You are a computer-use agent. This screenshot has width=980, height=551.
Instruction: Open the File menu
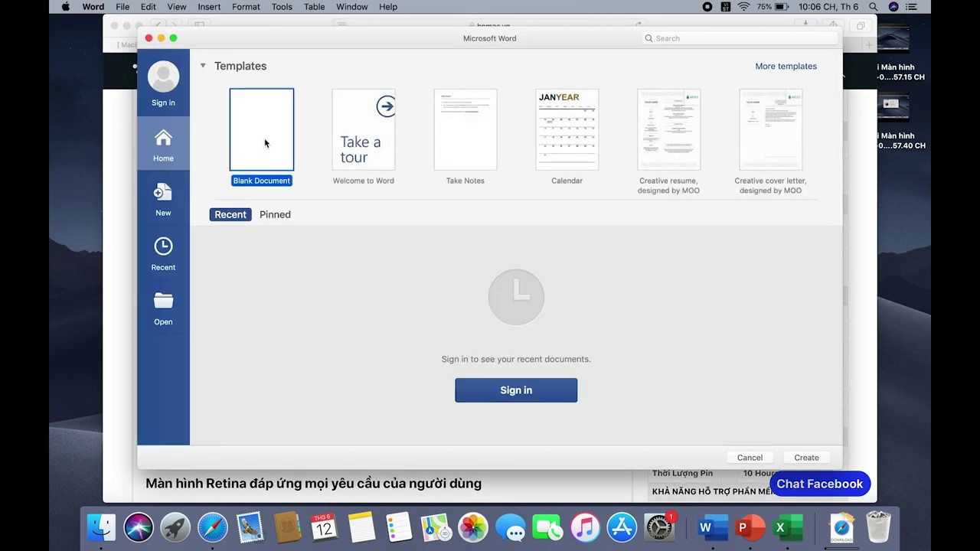(x=122, y=7)
